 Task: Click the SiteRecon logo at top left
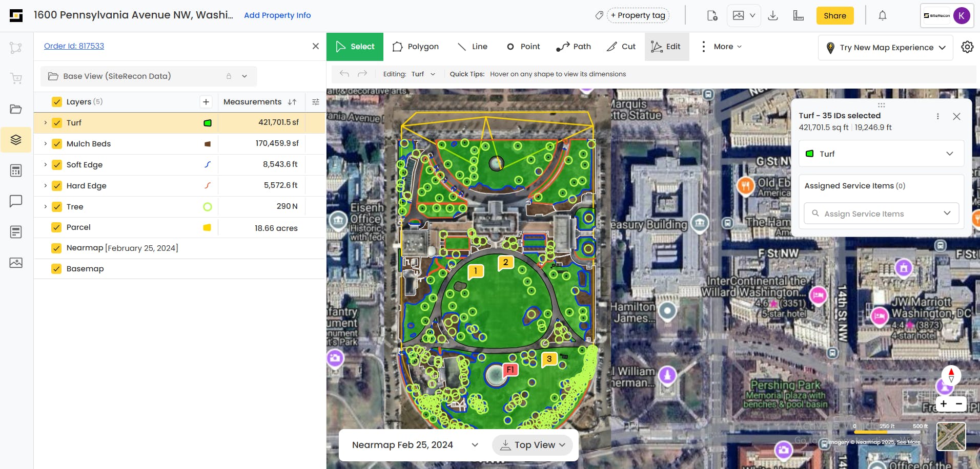coord(16,15)
